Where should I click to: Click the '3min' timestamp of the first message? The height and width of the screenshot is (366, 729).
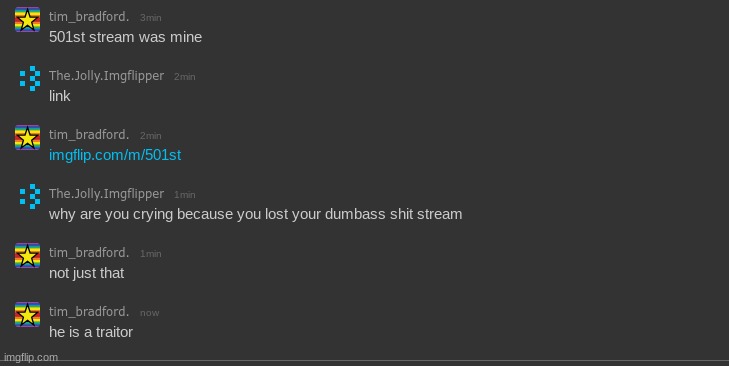[x=151, y=18]
